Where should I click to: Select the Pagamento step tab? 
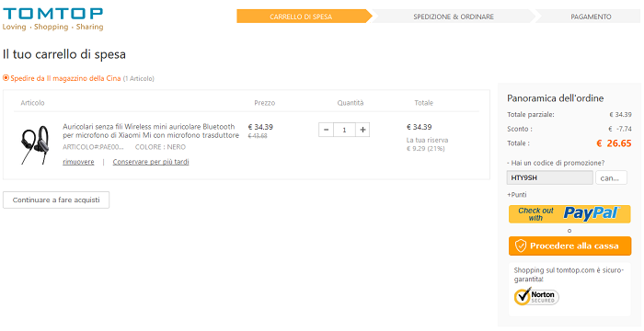[x=588, y=17]
